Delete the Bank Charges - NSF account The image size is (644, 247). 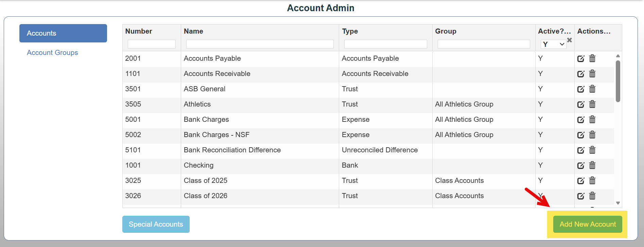click(592, 135)
